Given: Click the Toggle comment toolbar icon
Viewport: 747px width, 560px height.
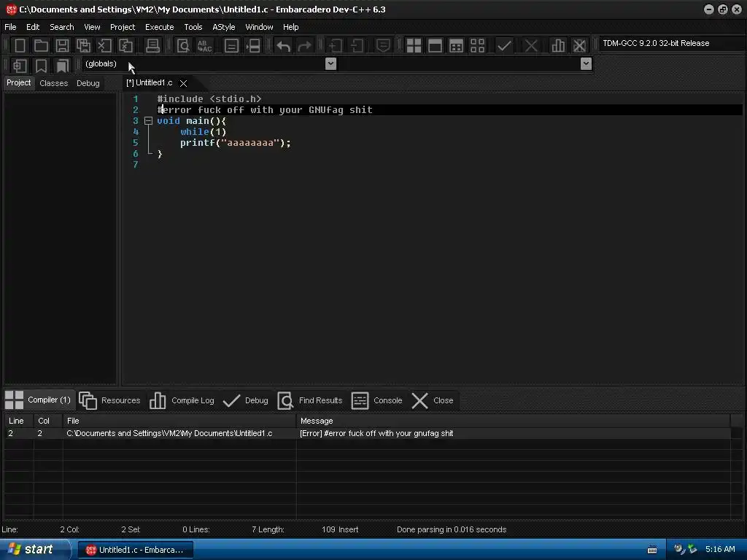Looking at the screenshot, I should point(383,46).
